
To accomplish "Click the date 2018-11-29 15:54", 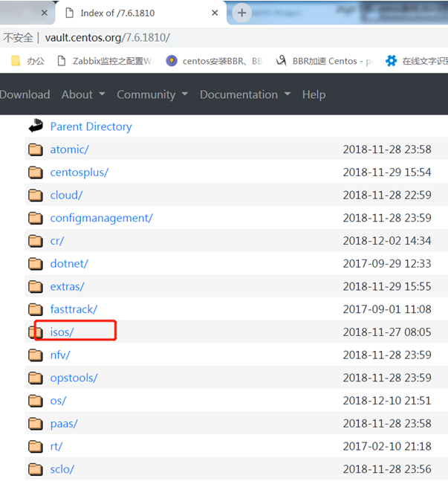I will point(387,172).
